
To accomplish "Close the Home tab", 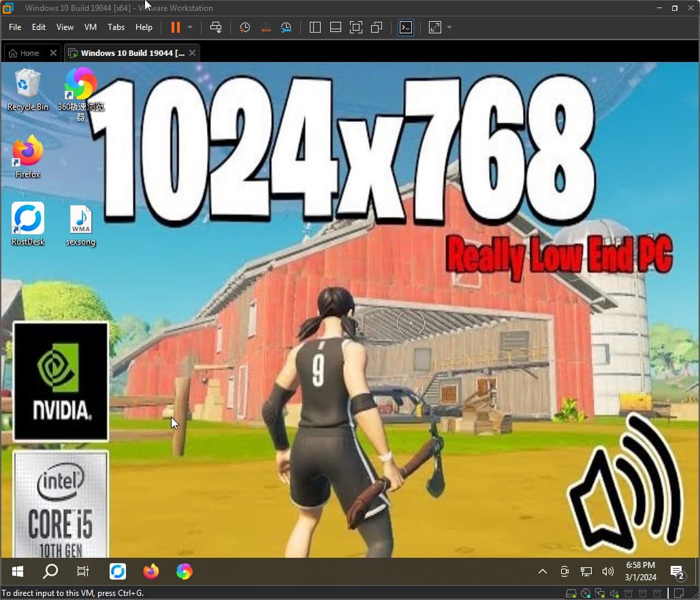I will click(54, 52).
